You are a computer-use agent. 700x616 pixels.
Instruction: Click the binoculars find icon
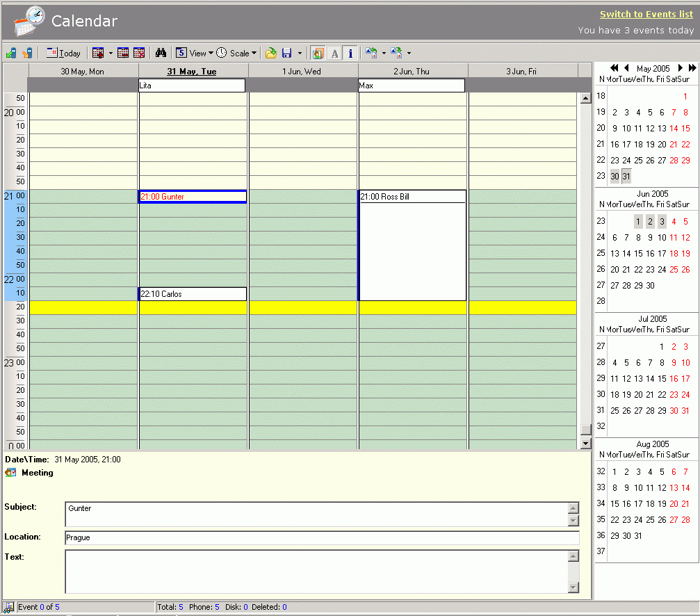pyautogui.click(x=161, y=53)
